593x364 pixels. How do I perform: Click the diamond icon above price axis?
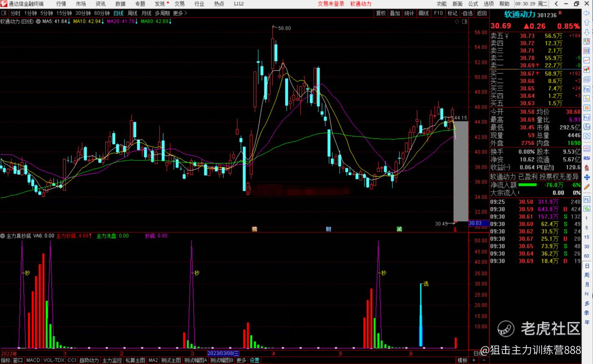tap(457, 22)
